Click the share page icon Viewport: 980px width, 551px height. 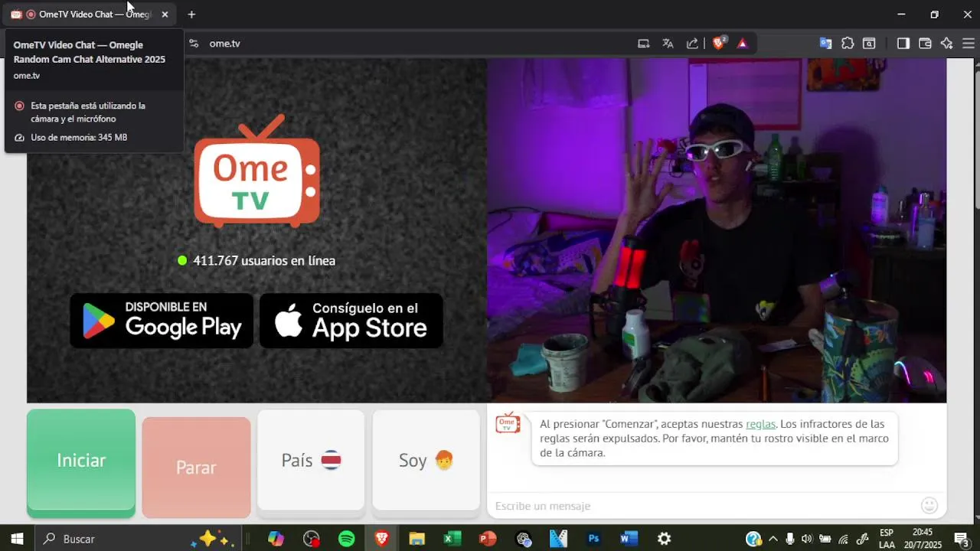pyautogui.click(x=692, y=44)
